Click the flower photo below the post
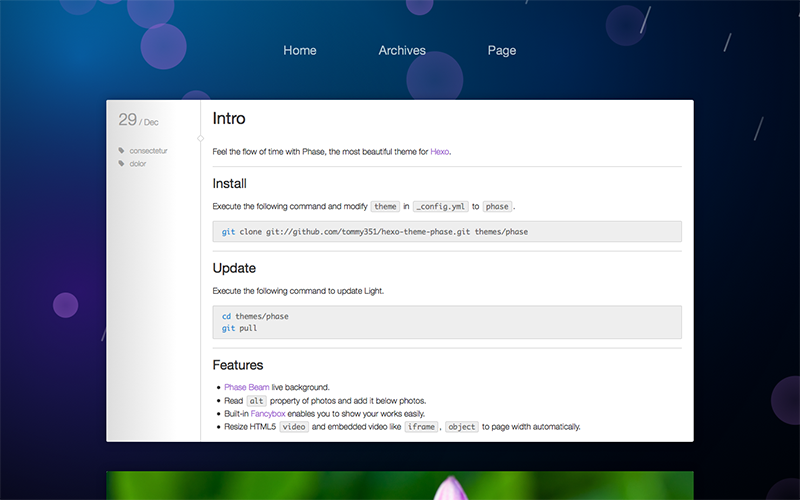This screenshot has width=800, height=500. 400,485
